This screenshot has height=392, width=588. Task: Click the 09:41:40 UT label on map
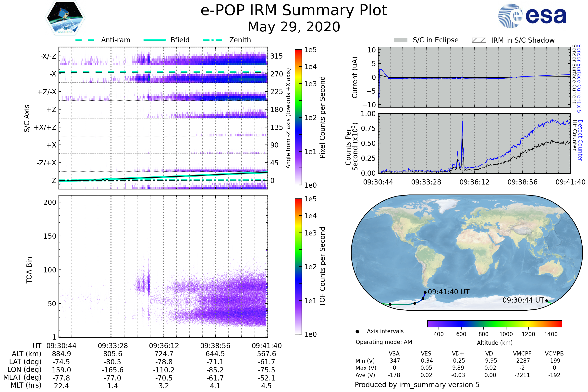point(449,292)
